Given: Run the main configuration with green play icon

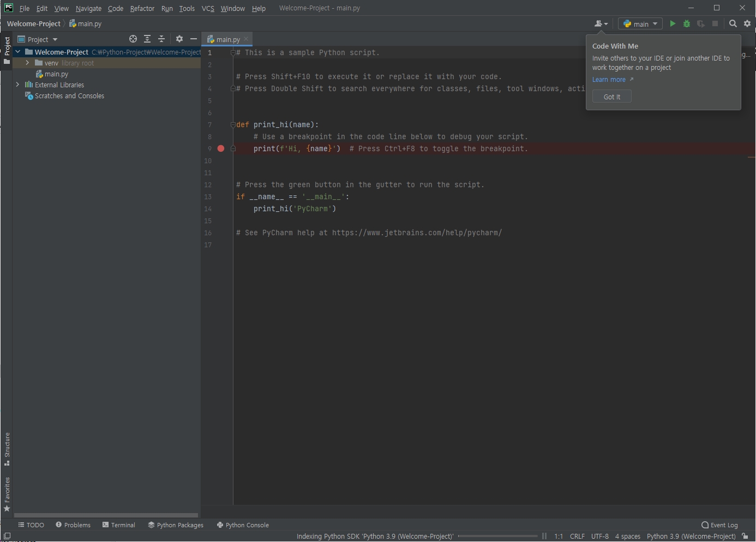Looking at the screenshot, I should 673,23.
